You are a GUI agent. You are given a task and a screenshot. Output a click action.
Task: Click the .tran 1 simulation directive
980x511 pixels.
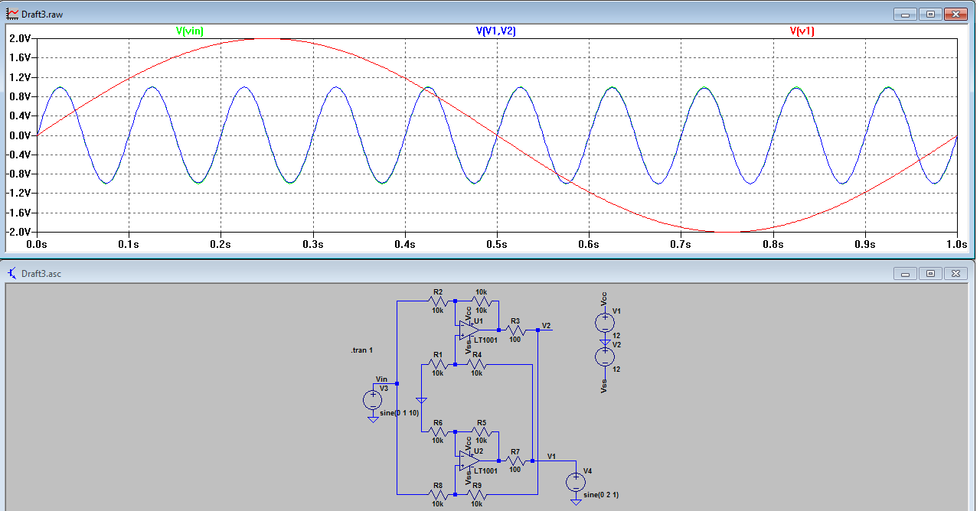(361, 350)
